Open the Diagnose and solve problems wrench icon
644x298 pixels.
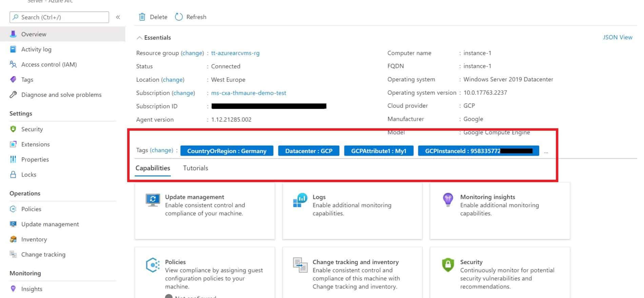pos(13,94)
